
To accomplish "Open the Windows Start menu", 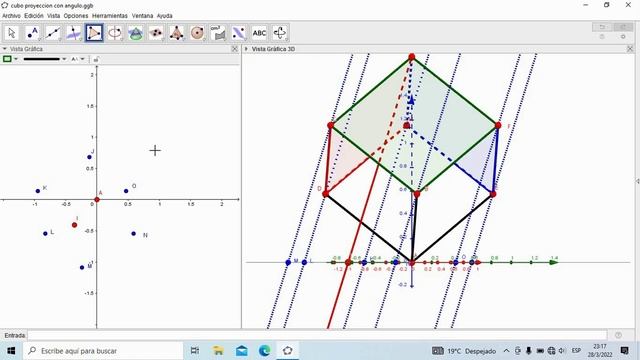I will [x=11, y=351].
